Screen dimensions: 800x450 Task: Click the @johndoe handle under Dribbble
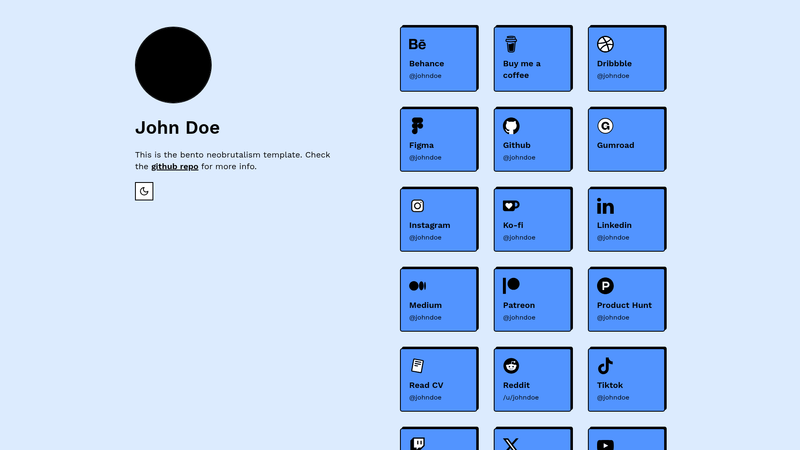(x=613, y=76)
